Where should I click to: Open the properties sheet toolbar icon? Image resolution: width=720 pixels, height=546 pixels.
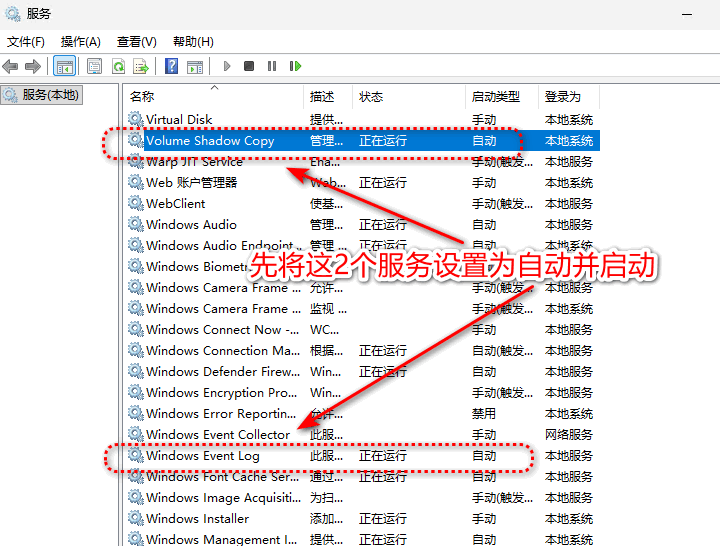95,67
